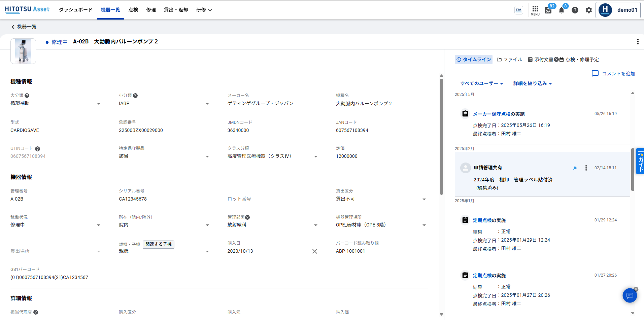
Task: Open the kebab menu on 申請管理共有 entry
Action: pos(586,168)
